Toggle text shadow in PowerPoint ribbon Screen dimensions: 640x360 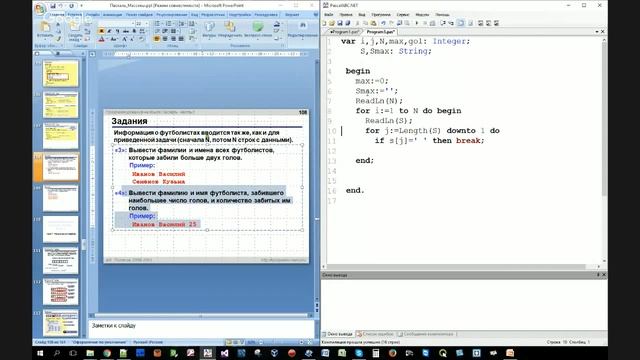pos(134,31)
